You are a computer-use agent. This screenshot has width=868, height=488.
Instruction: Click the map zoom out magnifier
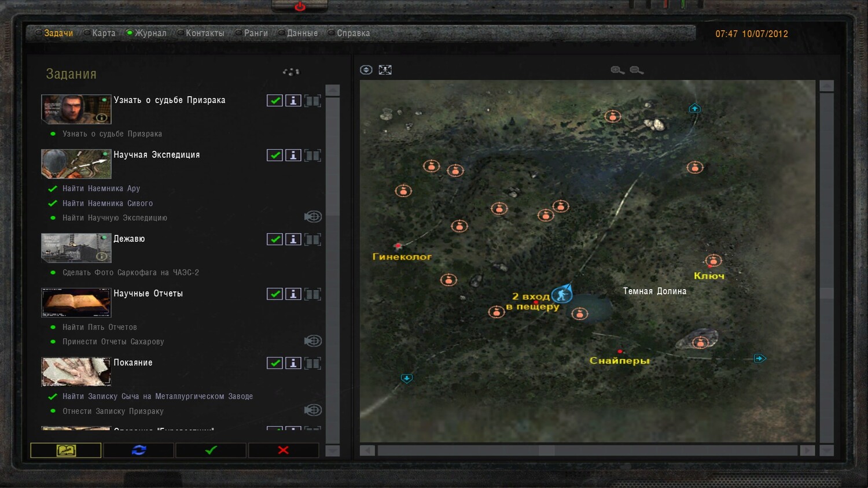tap(637, 70)
